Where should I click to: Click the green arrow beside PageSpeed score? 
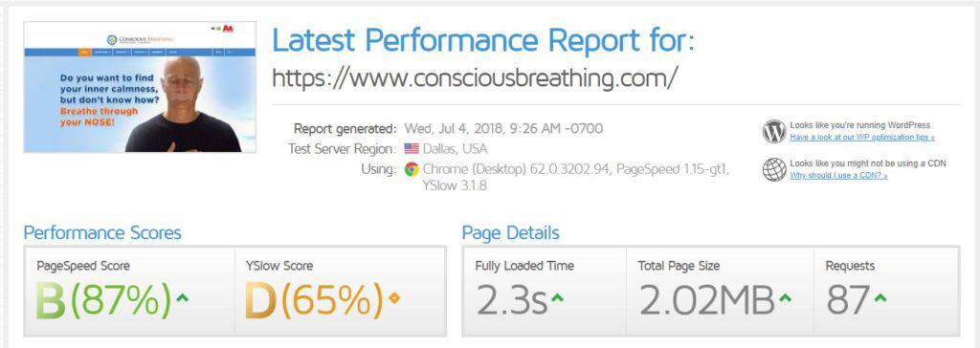click(182, 298)
